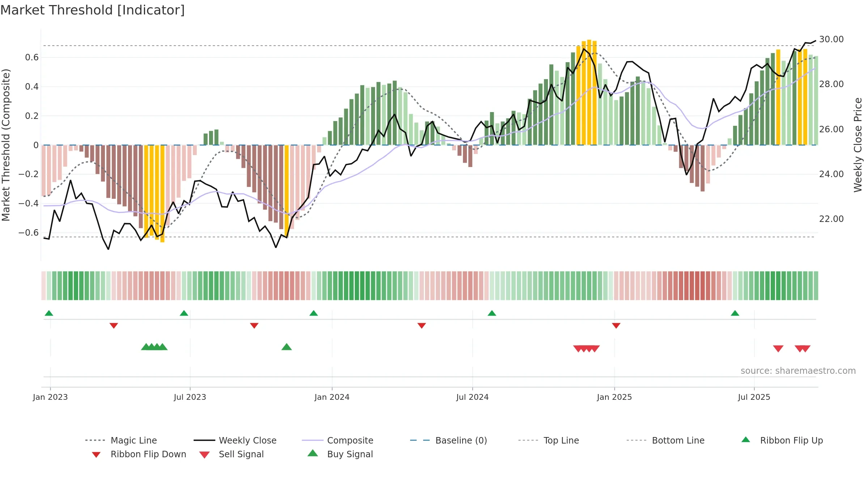
Task: Click the Jan 2023 axis label
Action: pyautogui.click(x=50, y=397)
